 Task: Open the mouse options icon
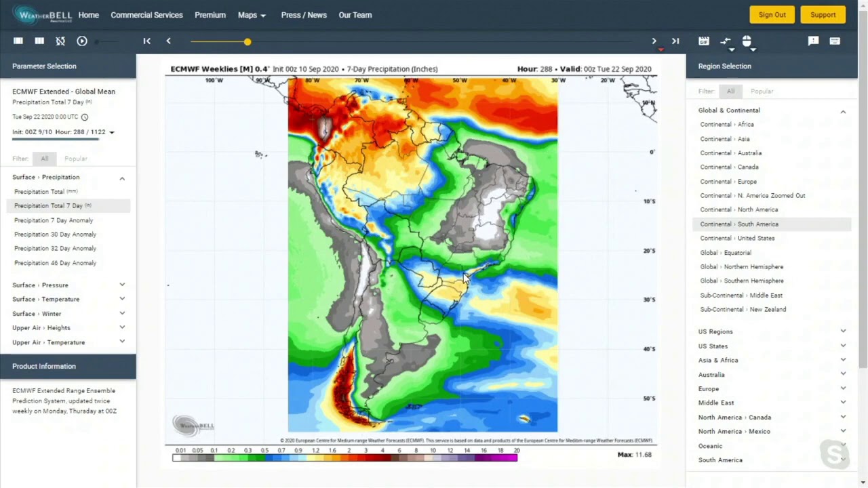(x=747, y=41)
